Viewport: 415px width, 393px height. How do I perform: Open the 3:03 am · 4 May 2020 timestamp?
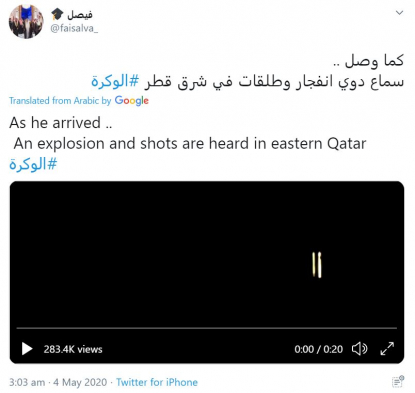pos(58,382)
